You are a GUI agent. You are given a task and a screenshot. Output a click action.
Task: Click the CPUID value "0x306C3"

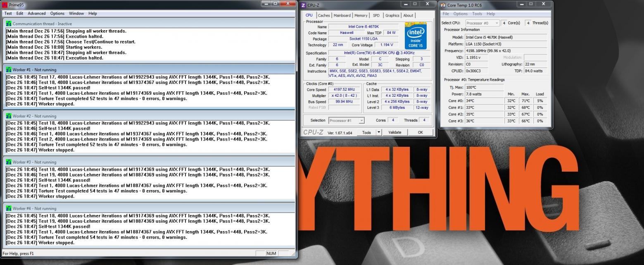pos(476,71)
